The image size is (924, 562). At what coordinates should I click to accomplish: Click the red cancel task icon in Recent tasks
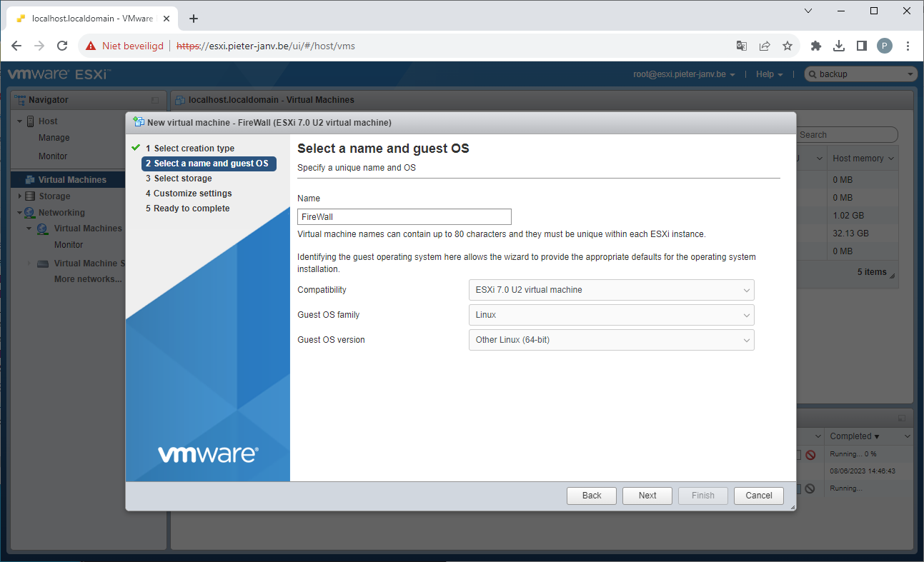click(x=810, y=455)
